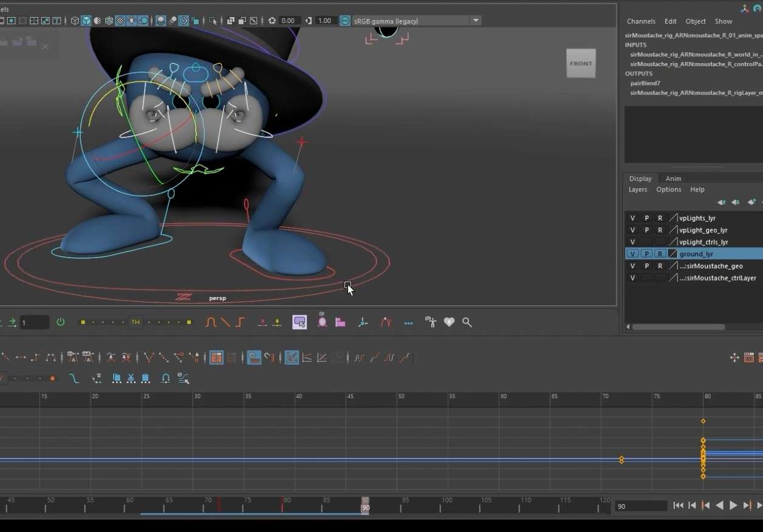Click the FRONT face of the view cube
763x532 pixels.
pos(581,63)
